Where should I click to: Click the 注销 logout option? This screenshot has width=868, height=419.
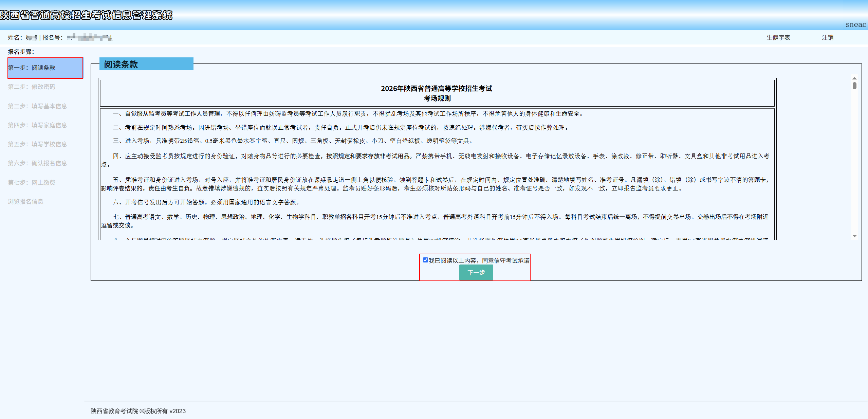coord(827,37)
